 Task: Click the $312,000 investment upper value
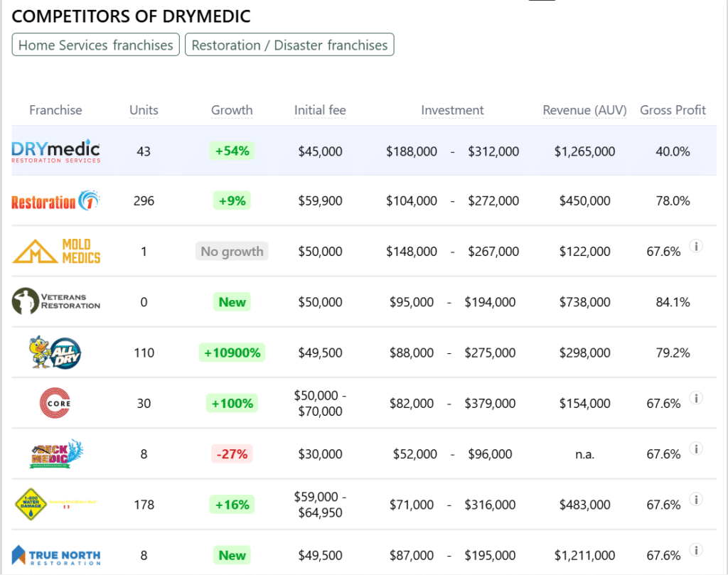(x=493, y=151)
